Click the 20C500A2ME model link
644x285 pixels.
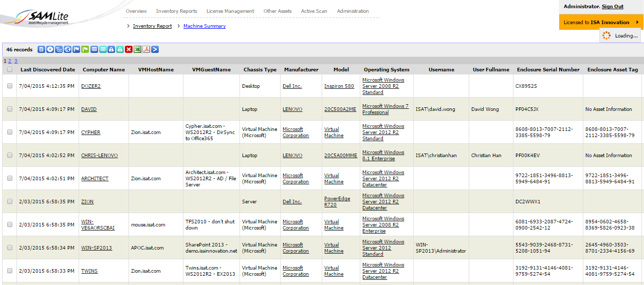tap(340, 109)
